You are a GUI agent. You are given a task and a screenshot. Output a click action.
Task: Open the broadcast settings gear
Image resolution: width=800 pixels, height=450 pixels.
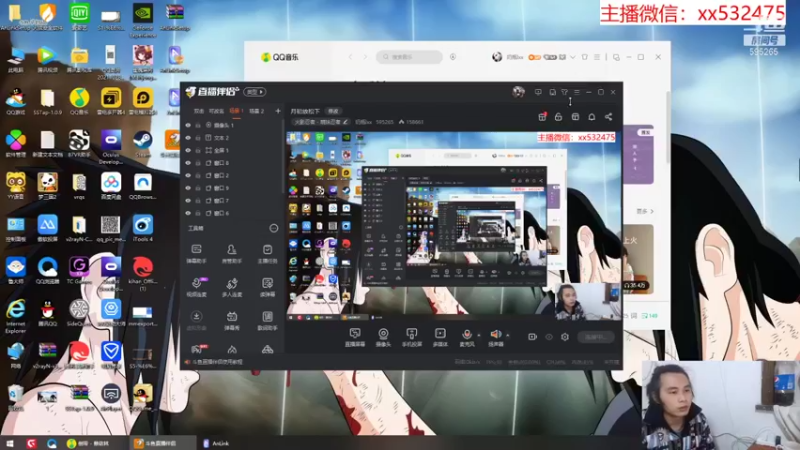tap(565, 337)
